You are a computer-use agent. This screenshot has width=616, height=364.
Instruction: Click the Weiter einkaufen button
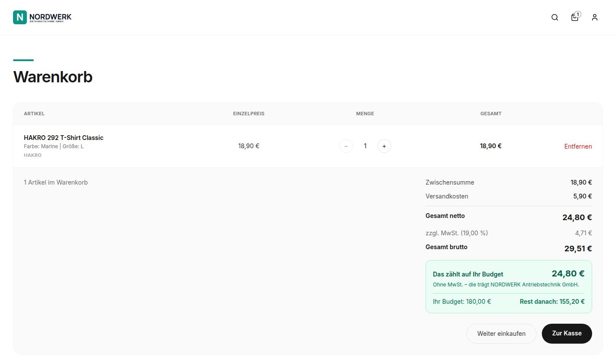coord(501,334)
